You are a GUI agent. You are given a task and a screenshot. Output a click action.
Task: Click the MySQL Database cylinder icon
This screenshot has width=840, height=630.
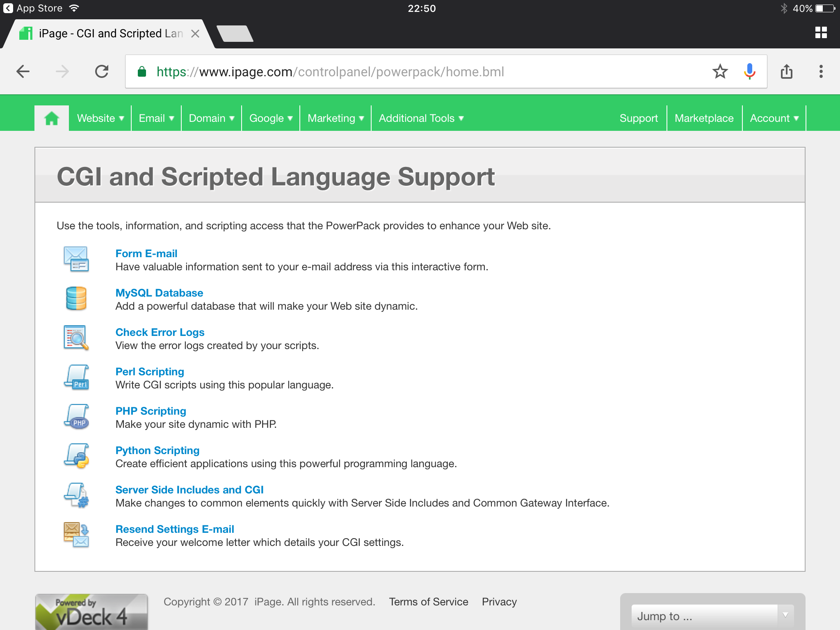[x=76, y=299]
